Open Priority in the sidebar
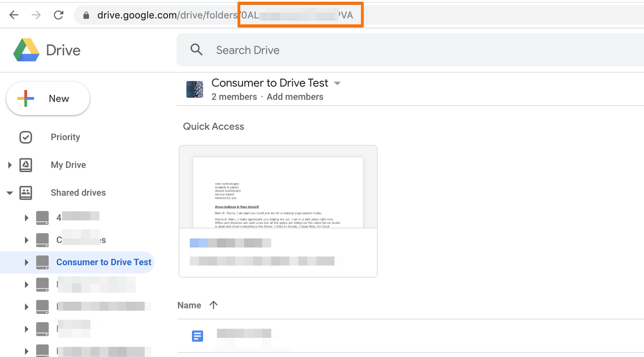The width and height of the screenshot is (644, 357). pos(65,137)
